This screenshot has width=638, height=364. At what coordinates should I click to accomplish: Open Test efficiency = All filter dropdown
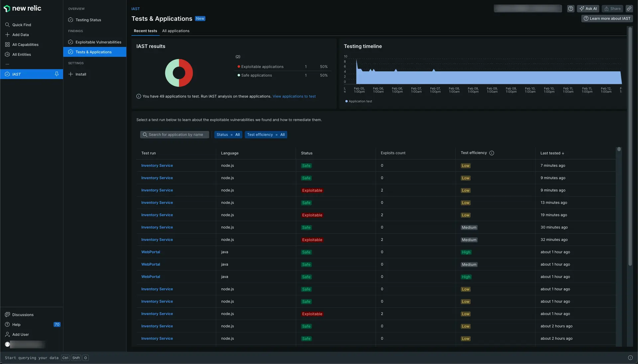coord(266,135)
